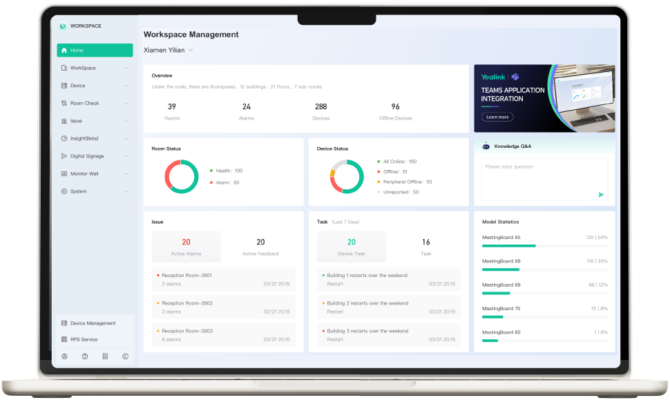Click the Room Check icon
The width and height of the screenshot is (670, 400).
click(64, 103)
